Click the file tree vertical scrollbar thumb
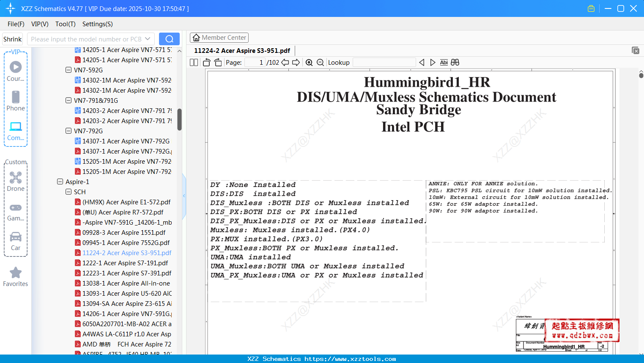The width and height of the screenshot is (644, 363). (179, 120)
